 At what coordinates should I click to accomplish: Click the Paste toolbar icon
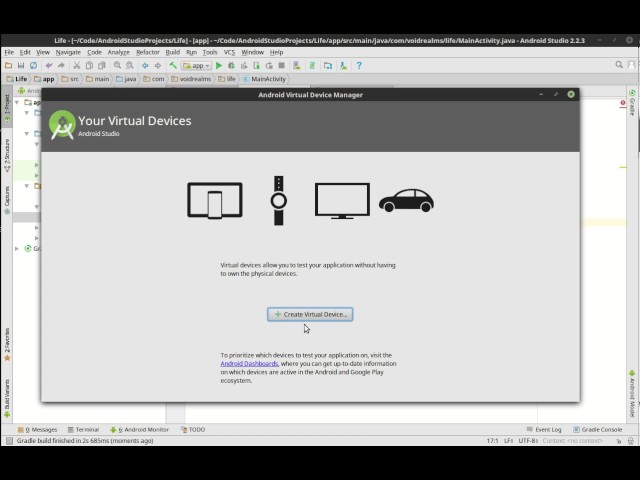click(x=102, y=65)
